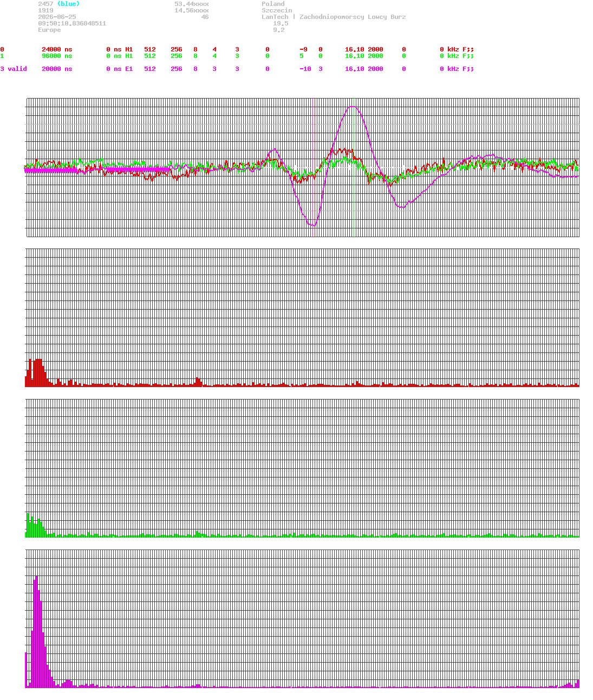Click the tall magenta waveform positive peak
The image size is (593, 700).
(x=353, y=107)
